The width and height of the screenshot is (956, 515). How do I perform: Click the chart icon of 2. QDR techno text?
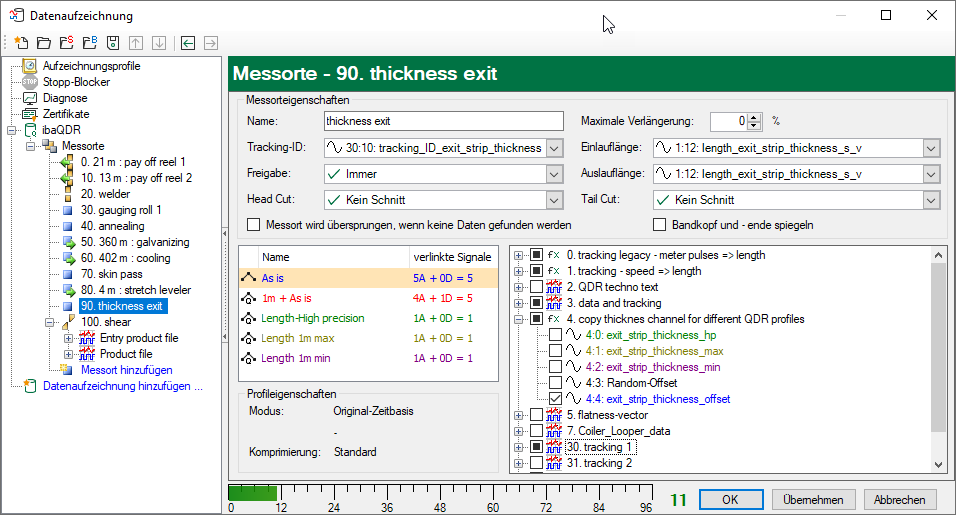pos(554,286)
